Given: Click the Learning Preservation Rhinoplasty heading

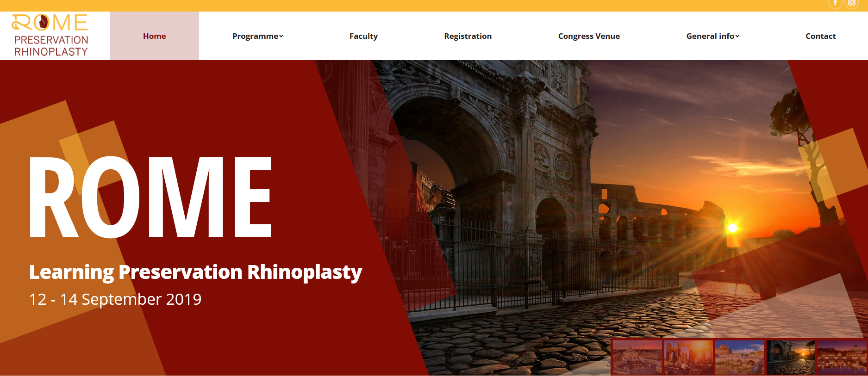Looking at the screenshot, I should (x=195, y=272).
